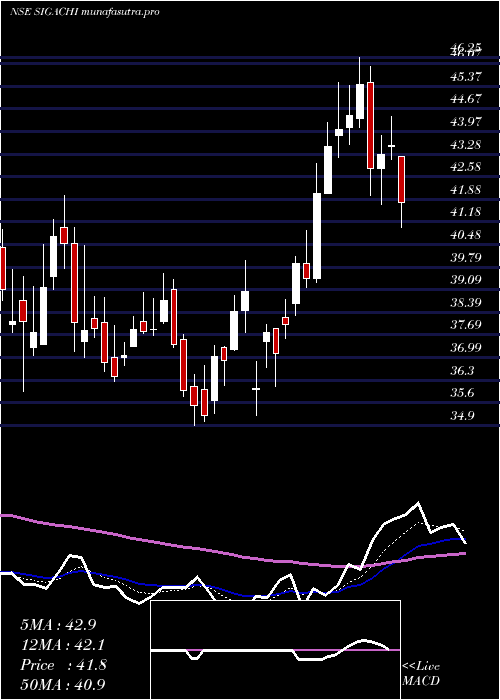
Task: Select the 50MA : 40.9 reading
Action: click(x=63, y=684)
